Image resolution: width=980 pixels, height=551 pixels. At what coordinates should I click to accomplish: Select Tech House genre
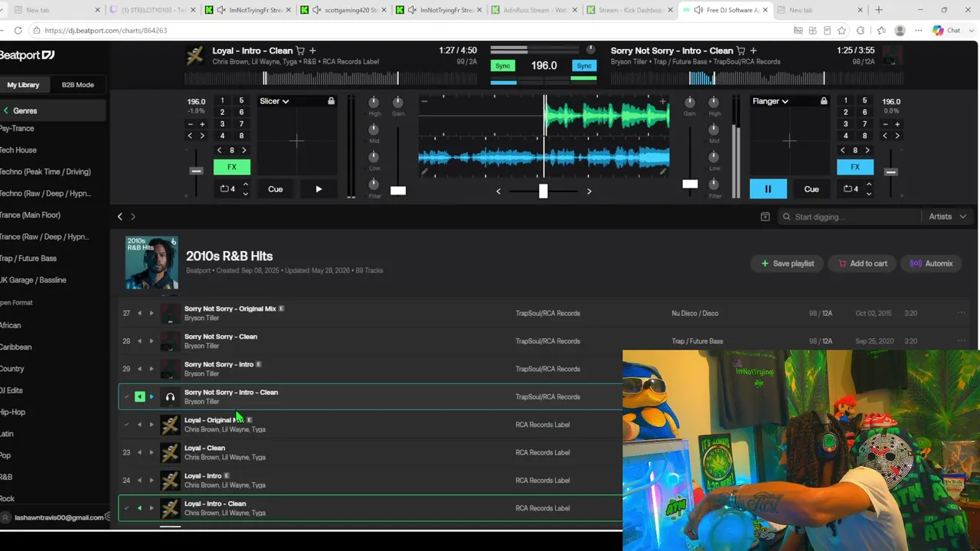(18, 150)
